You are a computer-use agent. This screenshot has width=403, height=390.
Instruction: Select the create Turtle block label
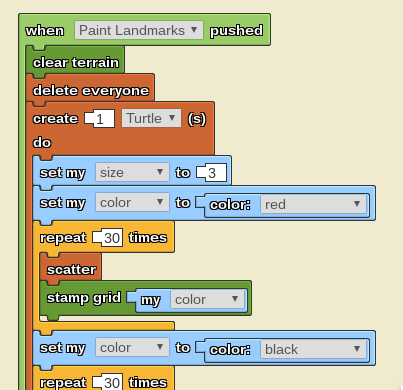click(x=55, y=118)
